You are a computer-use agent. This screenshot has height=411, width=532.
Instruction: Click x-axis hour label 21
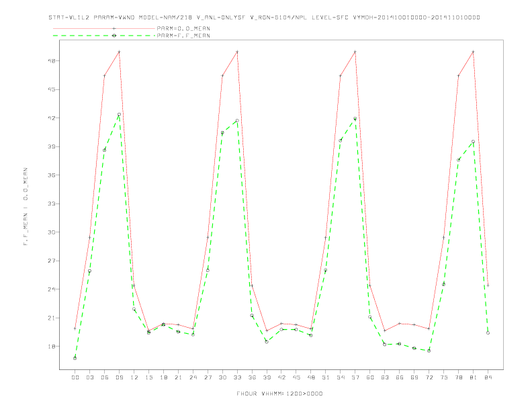coord(178,377)
